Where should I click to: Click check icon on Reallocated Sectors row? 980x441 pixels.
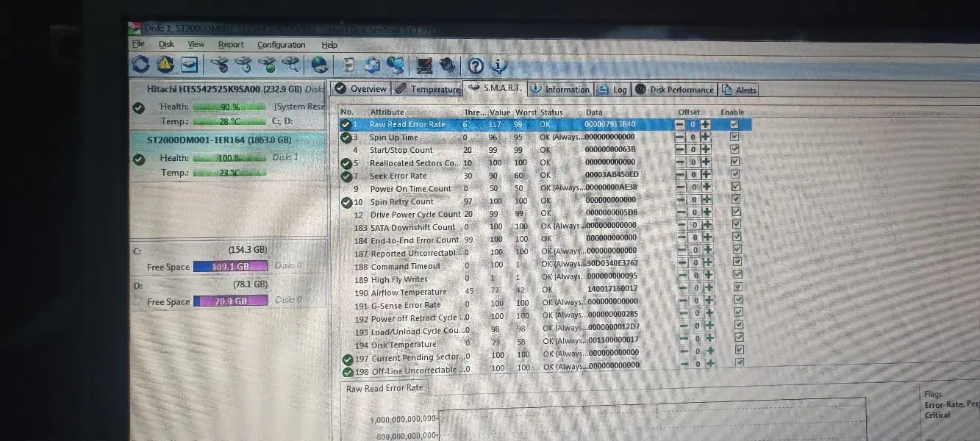[x=346, y=163]
